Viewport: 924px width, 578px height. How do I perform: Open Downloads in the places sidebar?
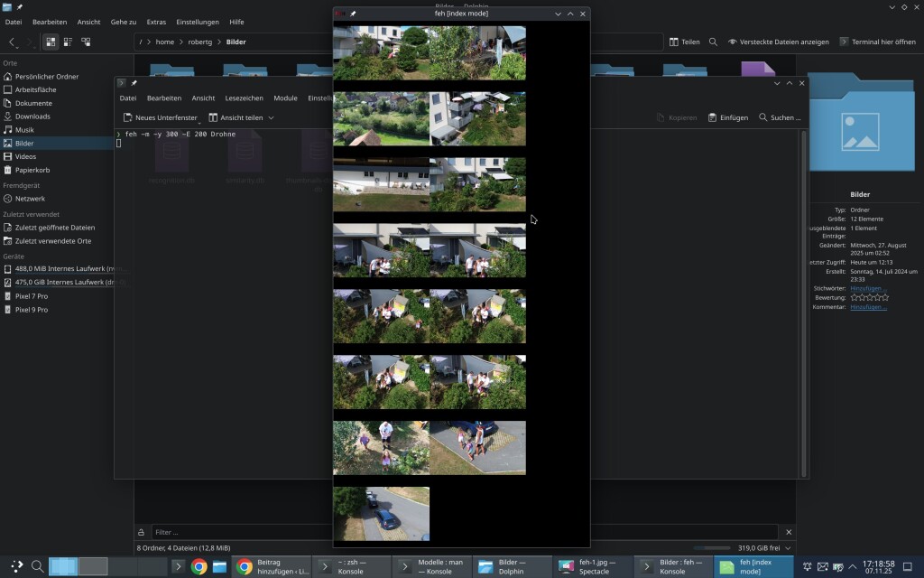[32, 117]
